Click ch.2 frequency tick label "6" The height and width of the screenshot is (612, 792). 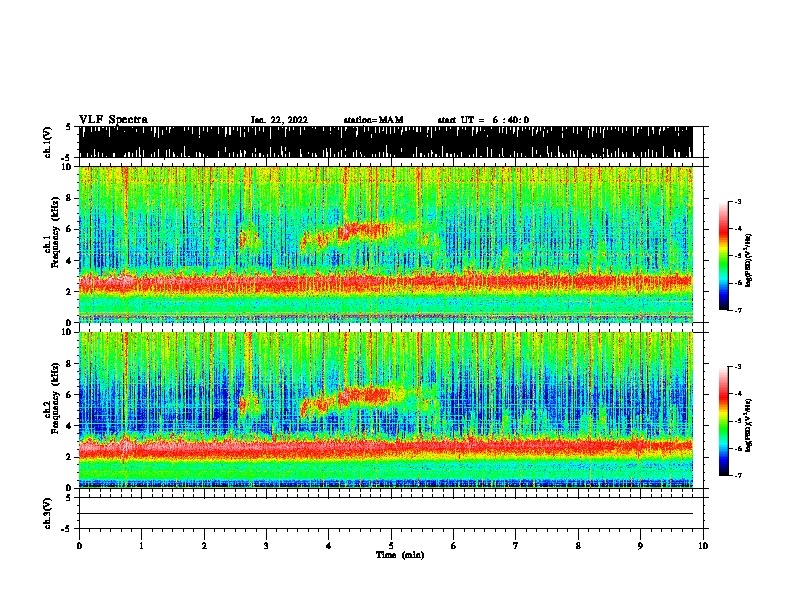tap(71, 395)
